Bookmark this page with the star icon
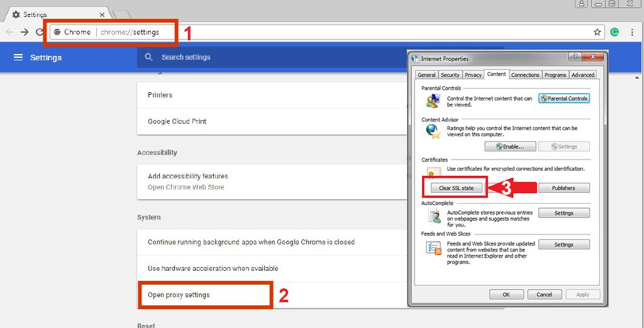This screenshot has height=328, width=644. tap(597, 32)
